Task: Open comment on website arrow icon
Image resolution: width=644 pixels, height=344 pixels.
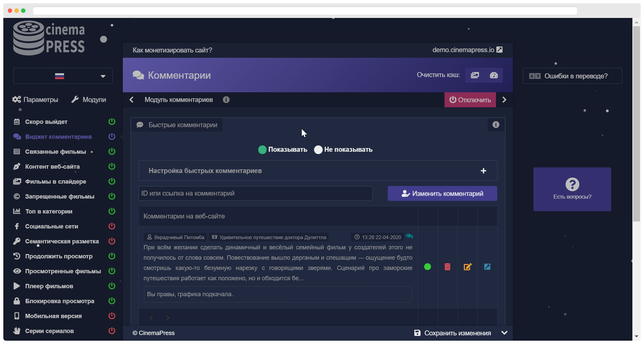Action: tap(487, 267)
